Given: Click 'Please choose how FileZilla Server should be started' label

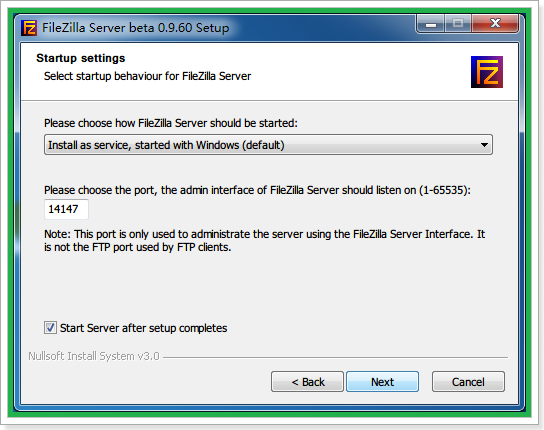Looking at the screenshot, I should (171, 123).
